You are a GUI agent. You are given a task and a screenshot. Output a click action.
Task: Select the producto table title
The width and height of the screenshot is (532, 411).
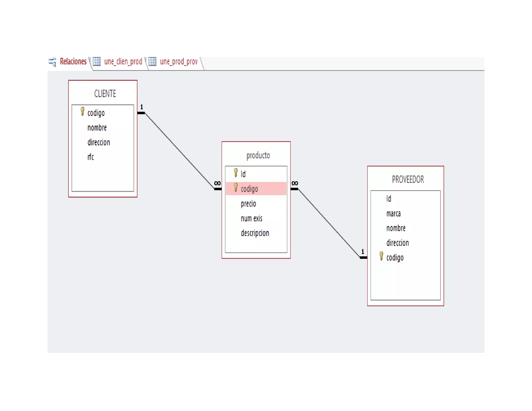coord(258,155)
